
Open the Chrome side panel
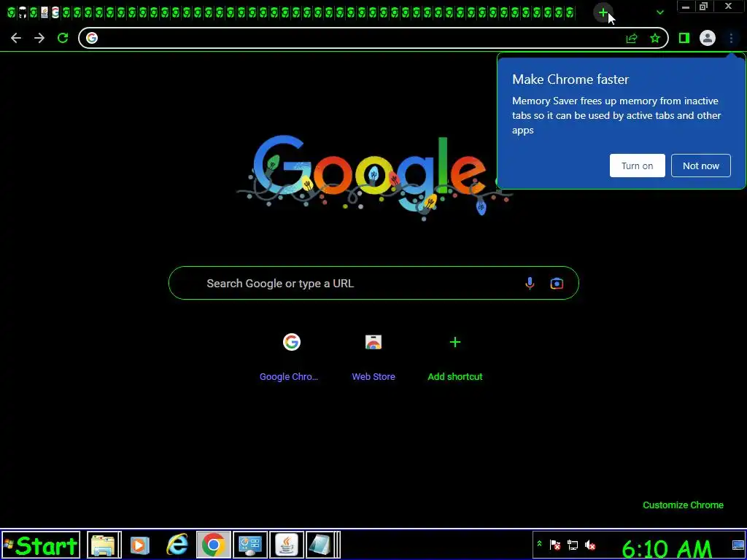click(x=684, y=38)
